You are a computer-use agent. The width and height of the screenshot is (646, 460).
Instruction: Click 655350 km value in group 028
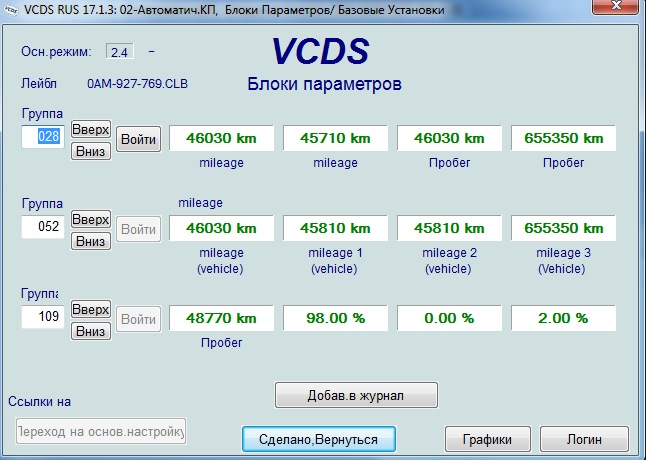[564, 138]
